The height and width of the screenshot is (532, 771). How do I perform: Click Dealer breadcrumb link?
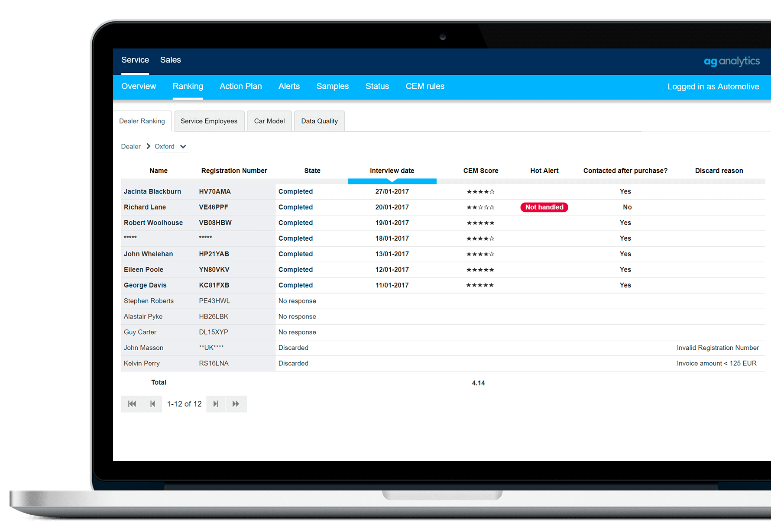[131, 146]
